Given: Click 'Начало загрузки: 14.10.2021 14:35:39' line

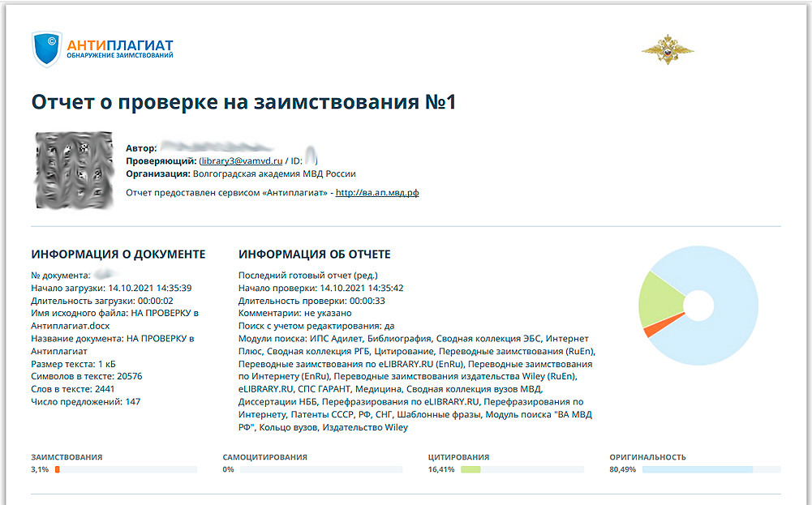Looking at the screenshot, I should point(111,289).
